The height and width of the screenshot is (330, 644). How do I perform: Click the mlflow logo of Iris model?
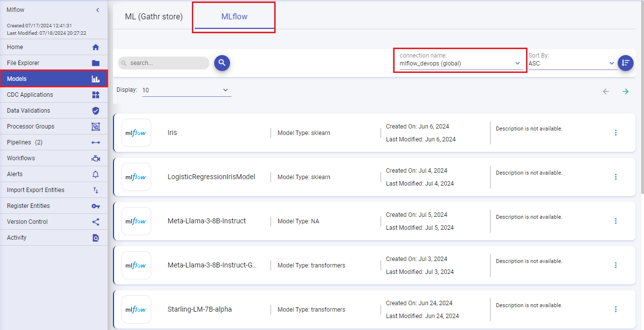[x=136, y=132]
